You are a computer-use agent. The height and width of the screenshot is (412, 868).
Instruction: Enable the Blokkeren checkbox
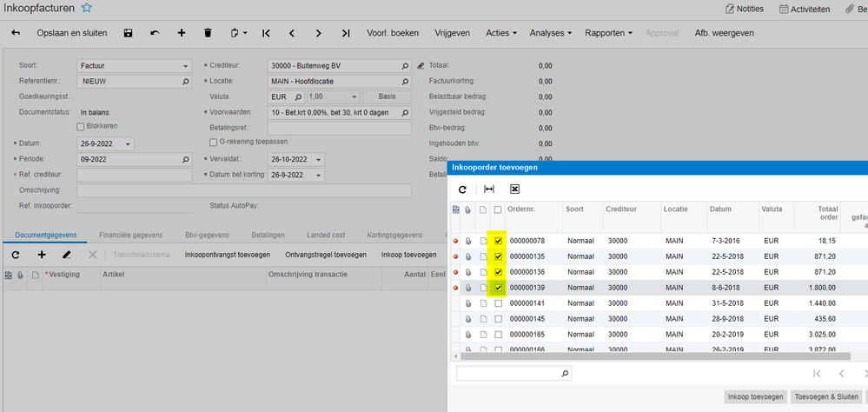click(x=81, y=127)
